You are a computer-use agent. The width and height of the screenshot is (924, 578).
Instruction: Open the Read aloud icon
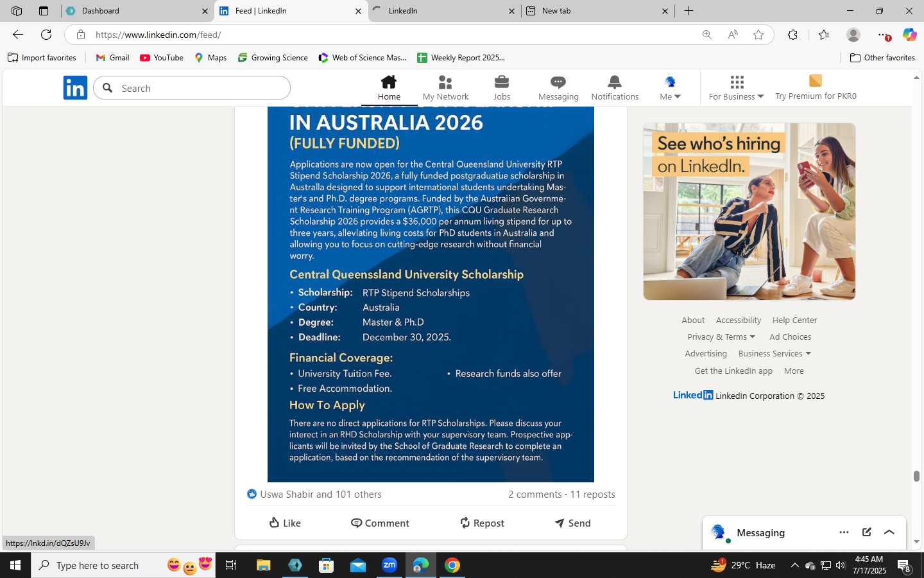click(x=733, y=35)
